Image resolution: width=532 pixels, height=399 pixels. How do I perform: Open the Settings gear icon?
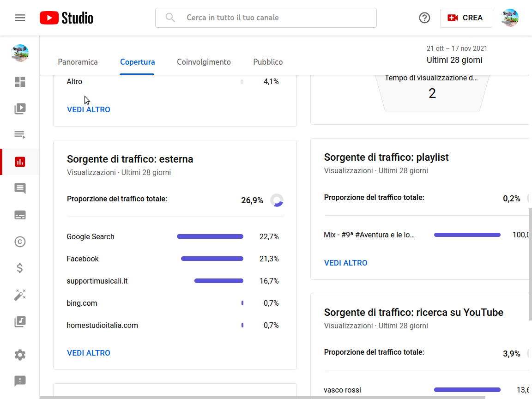pyautogui.click(x=20, y=355)
